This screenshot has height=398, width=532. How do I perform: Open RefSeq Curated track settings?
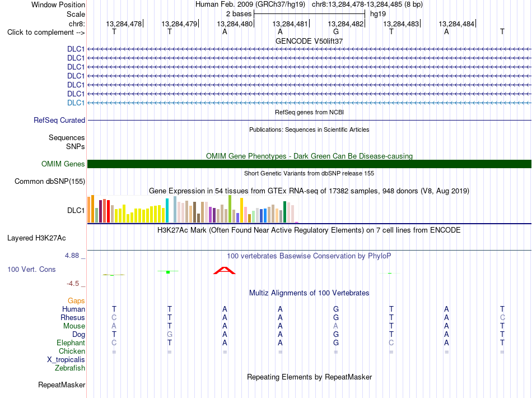[59, 120]
